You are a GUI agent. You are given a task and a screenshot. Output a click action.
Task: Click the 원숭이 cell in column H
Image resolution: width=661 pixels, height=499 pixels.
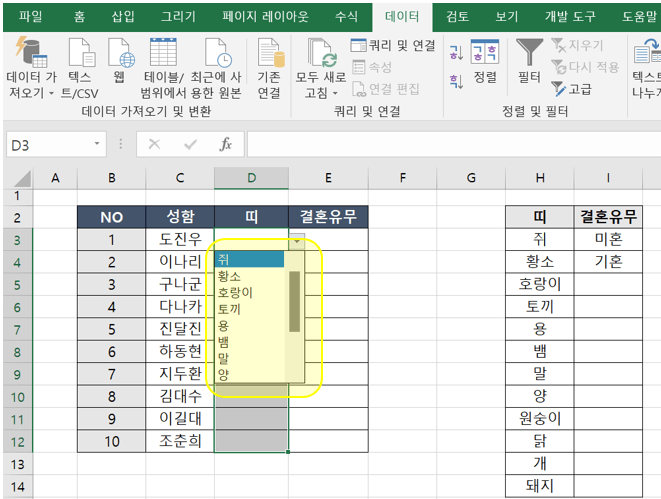pos(540,419)
